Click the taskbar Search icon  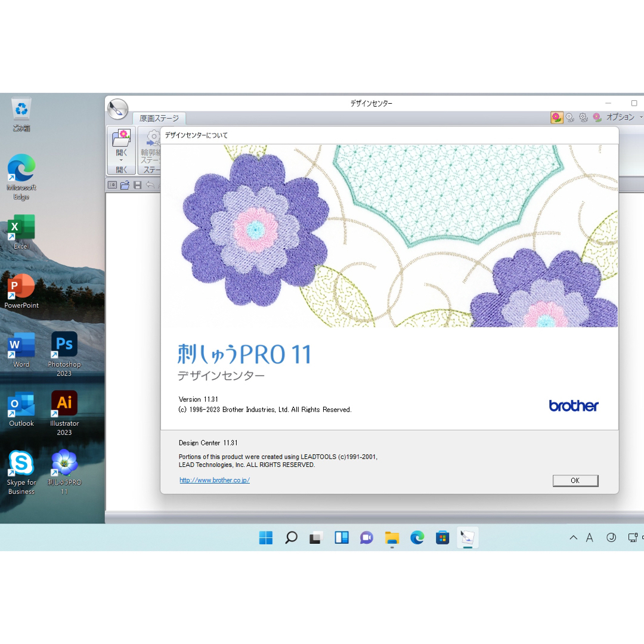[x=291, y=537]
